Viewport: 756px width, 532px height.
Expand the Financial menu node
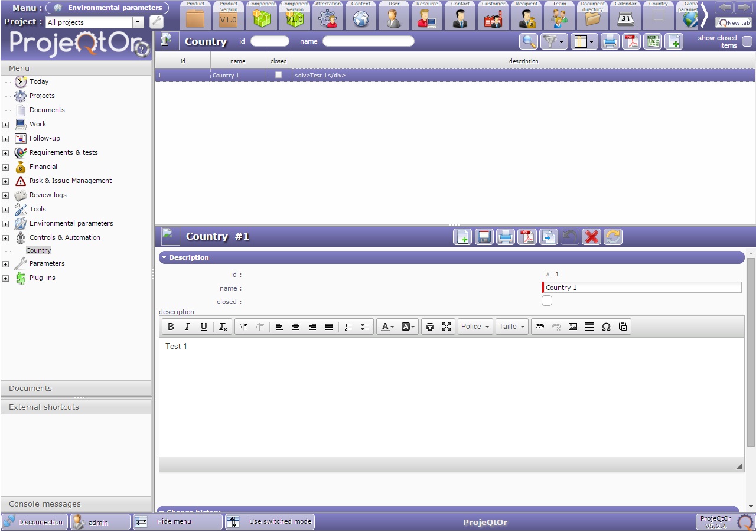[5, 167]
